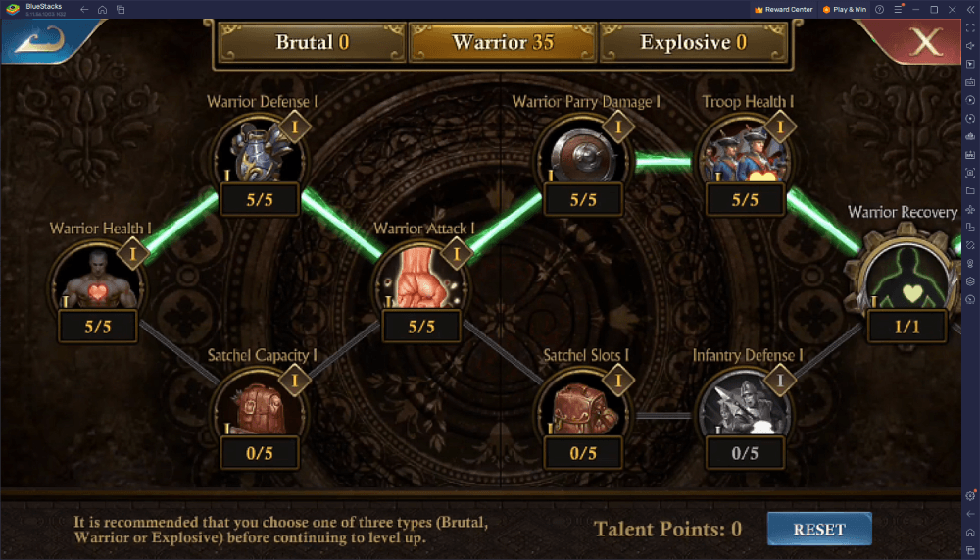This screenshot has width=980, height=560.
Task: Select the Warrior 35 tab
Action: pyautogui.click(x=503, y=42)
